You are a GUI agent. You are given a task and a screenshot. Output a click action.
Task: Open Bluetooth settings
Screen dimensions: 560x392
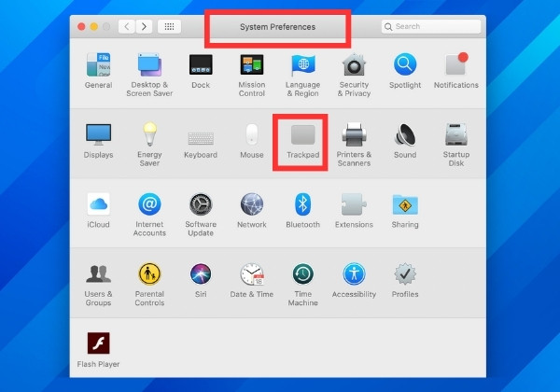[302, 211]
